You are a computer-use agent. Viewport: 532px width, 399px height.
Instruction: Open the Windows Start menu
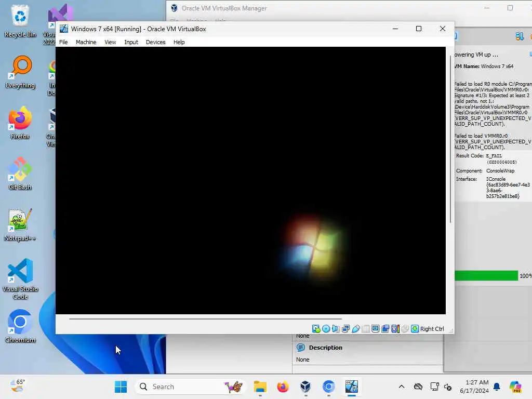tap(121, 387)
